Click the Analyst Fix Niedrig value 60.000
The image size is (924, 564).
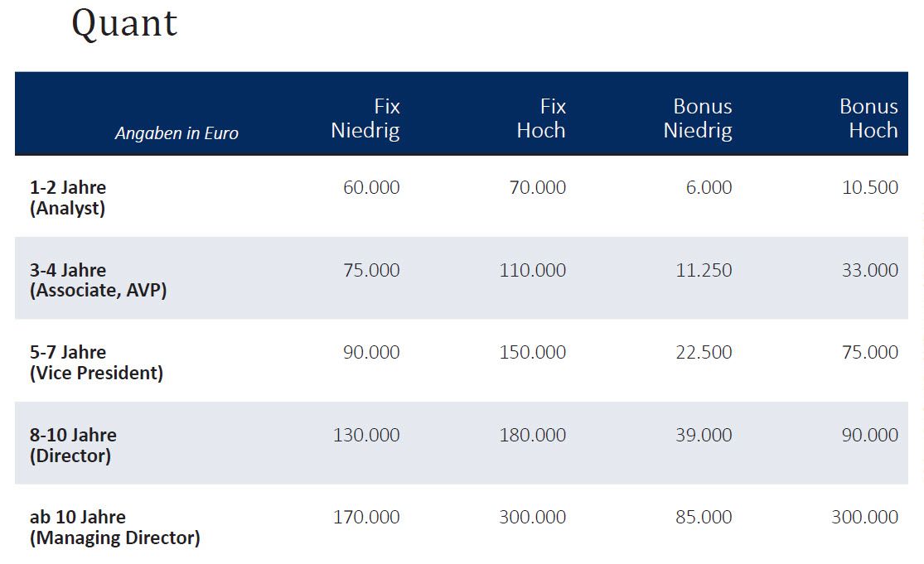(371, 187)
